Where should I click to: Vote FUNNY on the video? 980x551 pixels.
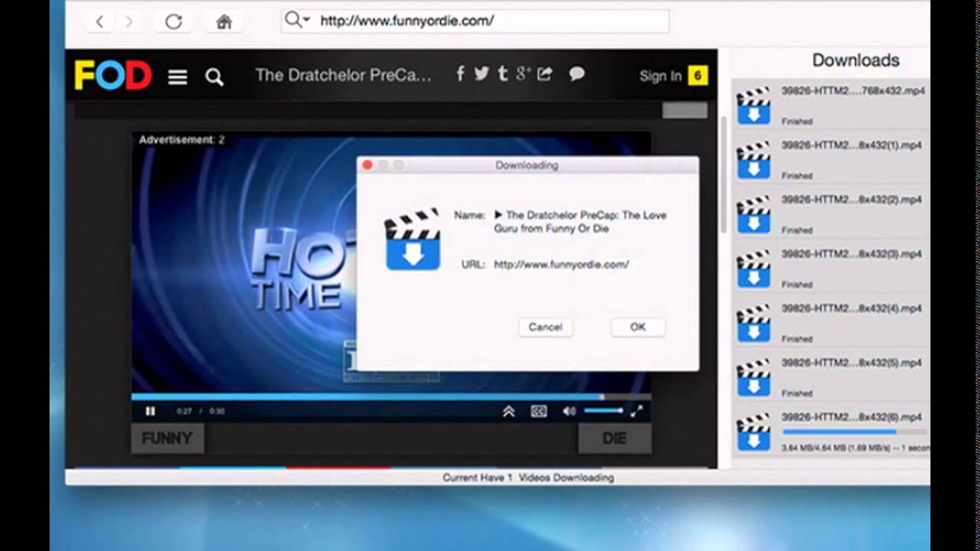coord(167,439)
